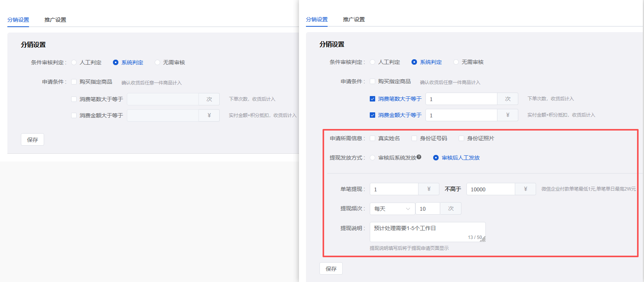This screenshot has width=644, height=282.
Task: Check the 身份证号码 checkbox
Action: (x=414, y=138)
